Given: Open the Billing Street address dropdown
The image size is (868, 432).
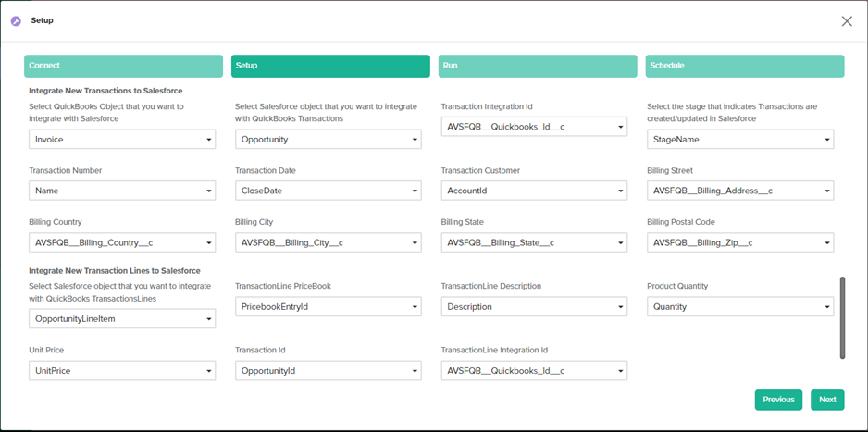Looking at the screenshot, I should (x=740, y=191).
